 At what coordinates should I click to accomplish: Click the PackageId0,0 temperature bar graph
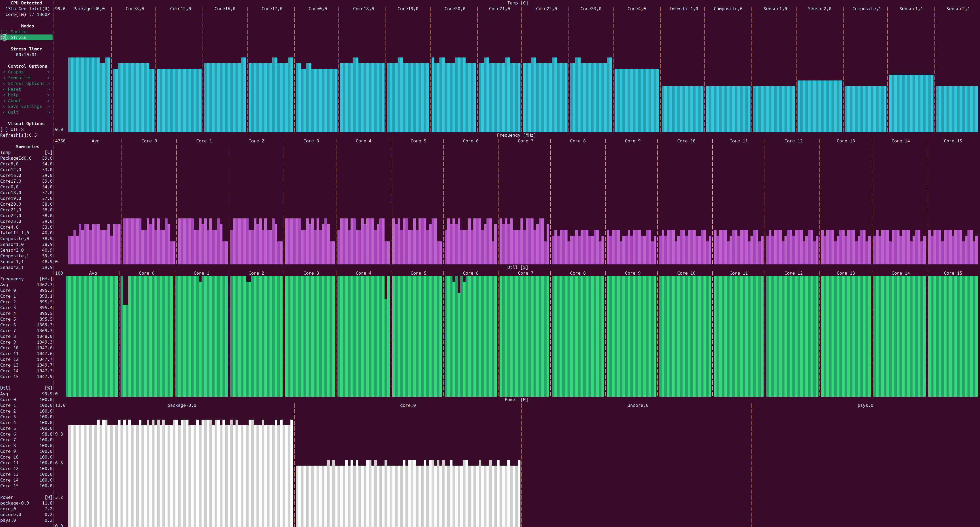click(x=89, y=95)
